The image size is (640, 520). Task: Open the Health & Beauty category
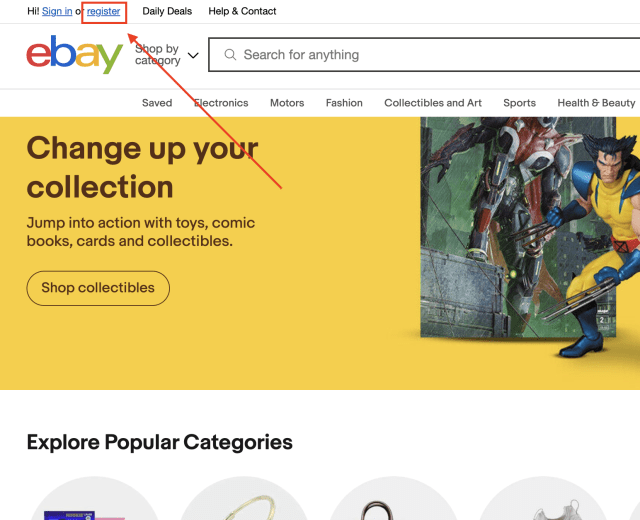click(x=596, y=103)
